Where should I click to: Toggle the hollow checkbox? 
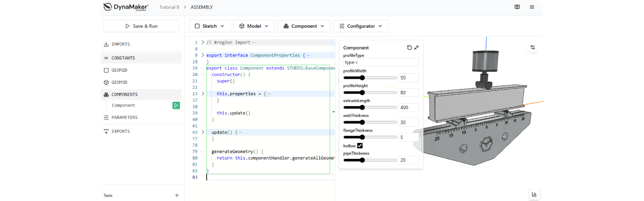tap(360, 146)
